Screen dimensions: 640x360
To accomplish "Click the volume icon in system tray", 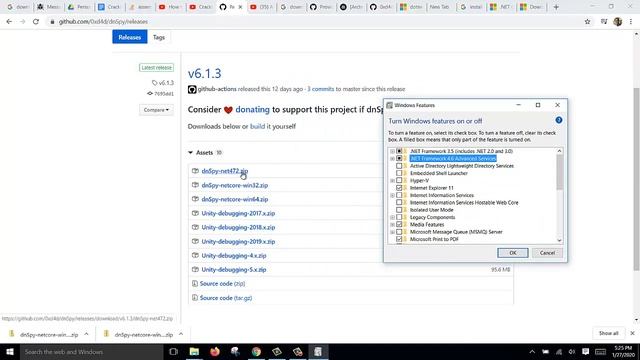I will (x=572, y=351).
